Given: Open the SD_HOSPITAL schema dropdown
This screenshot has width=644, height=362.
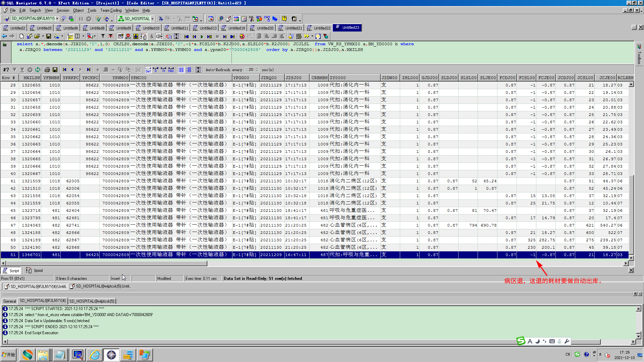Looking at the screenshot, I should [x=152, y=19].
